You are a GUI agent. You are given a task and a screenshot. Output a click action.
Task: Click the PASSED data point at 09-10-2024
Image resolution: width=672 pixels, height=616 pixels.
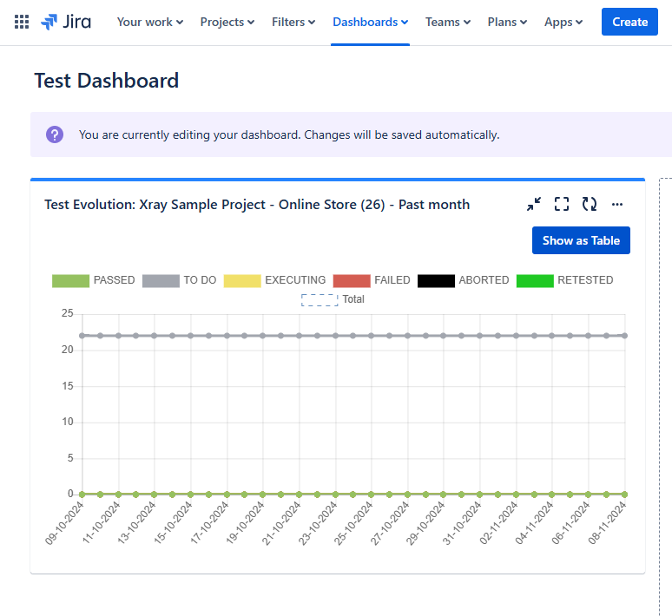coord(82,495)
